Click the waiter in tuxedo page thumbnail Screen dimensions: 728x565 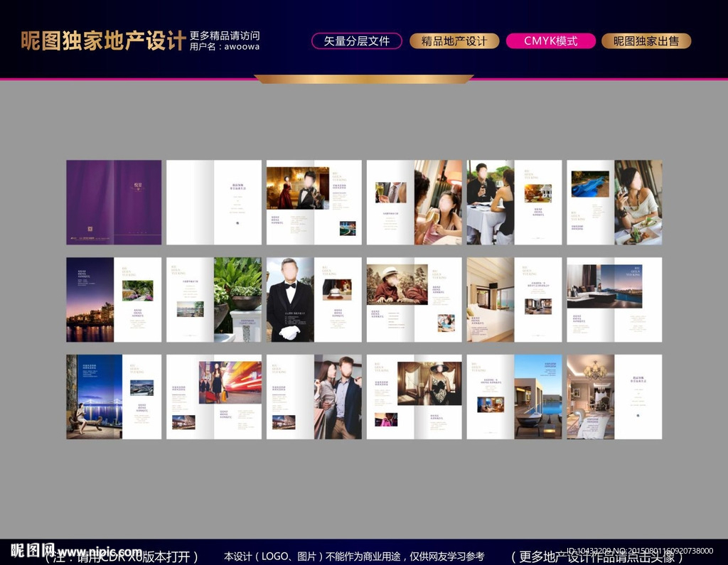[314, 298]
